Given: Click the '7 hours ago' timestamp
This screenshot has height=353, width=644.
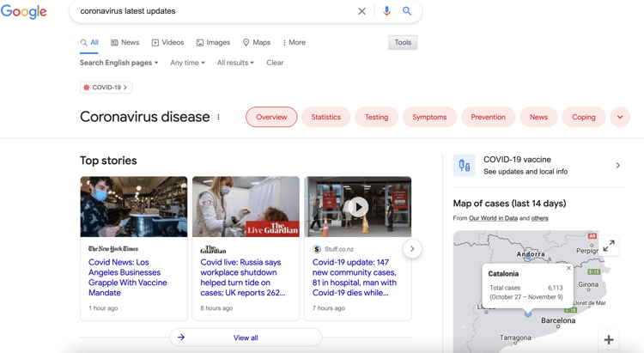Looking at the screenshot, I should tap(329, 308).
